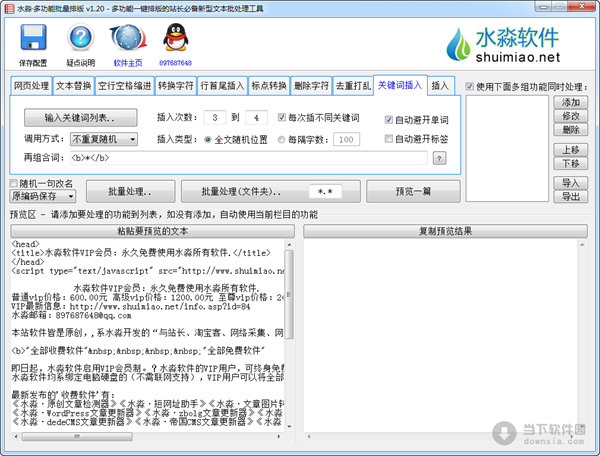Toggle 使用下面多组功能同时处理 checkbox
Viewport: 600px width, 456px height.
click(x=470, y=86)
